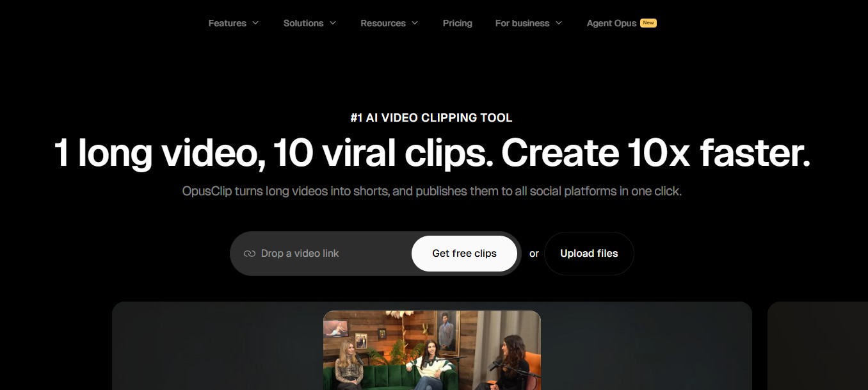Click the chevron next to For business
The height and width of the screenshot is (390, 868).
pos(559,23)
